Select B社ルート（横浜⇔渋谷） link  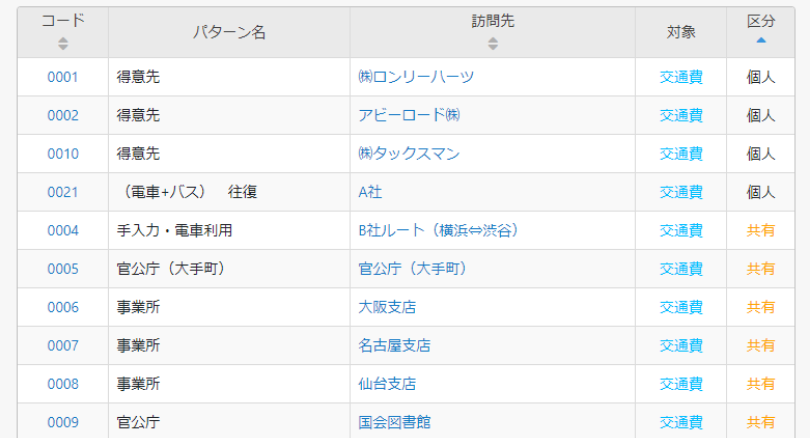pos(438,231)
